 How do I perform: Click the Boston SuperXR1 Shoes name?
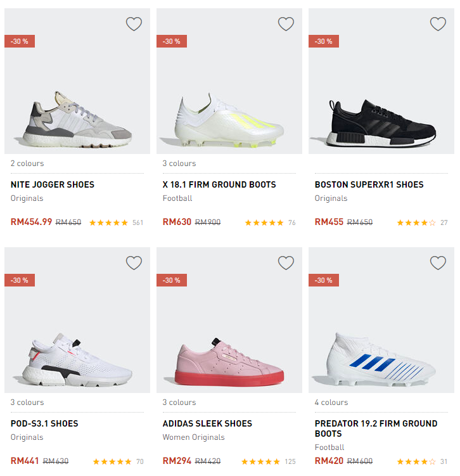click(369, 184)
